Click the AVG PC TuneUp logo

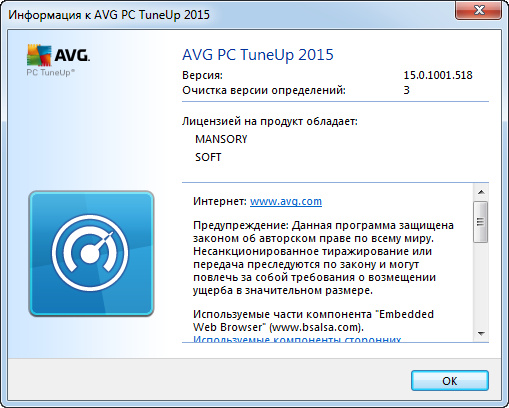point(58,60)
